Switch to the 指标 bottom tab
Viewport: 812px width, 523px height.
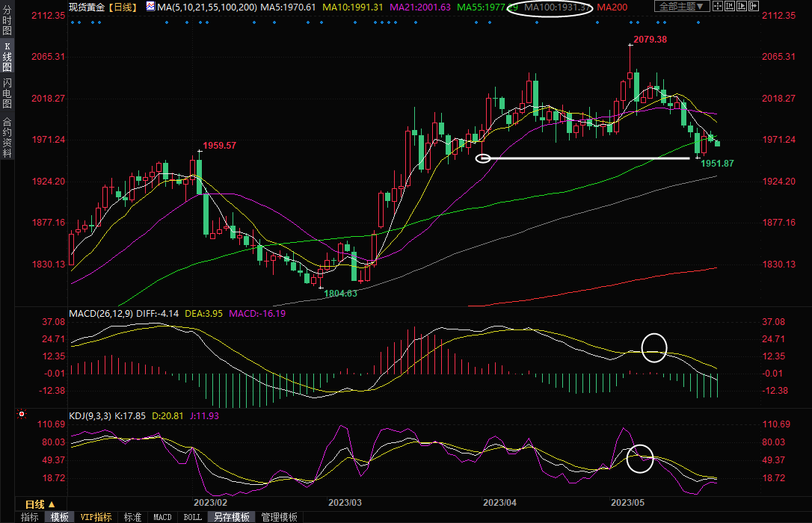(30, 517)
